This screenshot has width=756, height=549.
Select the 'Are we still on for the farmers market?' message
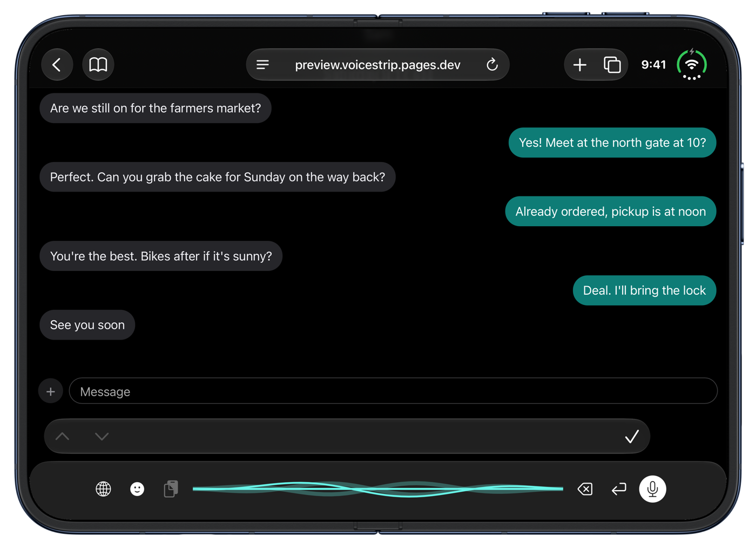coord(156,108)
